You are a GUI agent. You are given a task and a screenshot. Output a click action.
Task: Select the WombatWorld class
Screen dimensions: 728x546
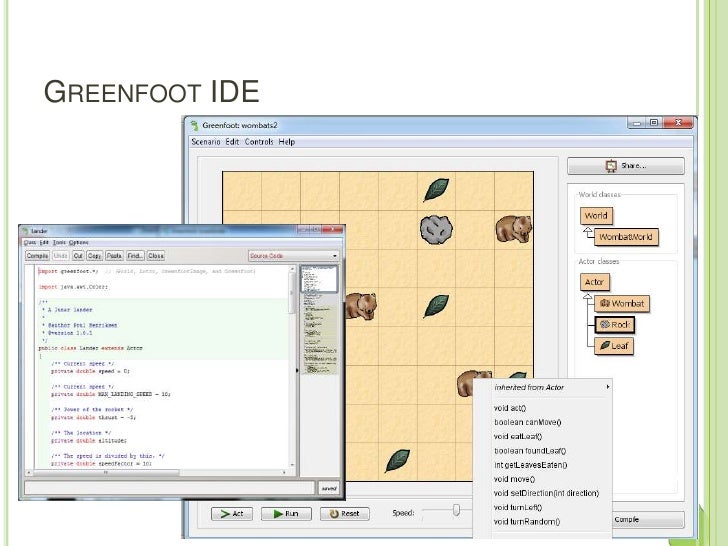coord(626,237)
